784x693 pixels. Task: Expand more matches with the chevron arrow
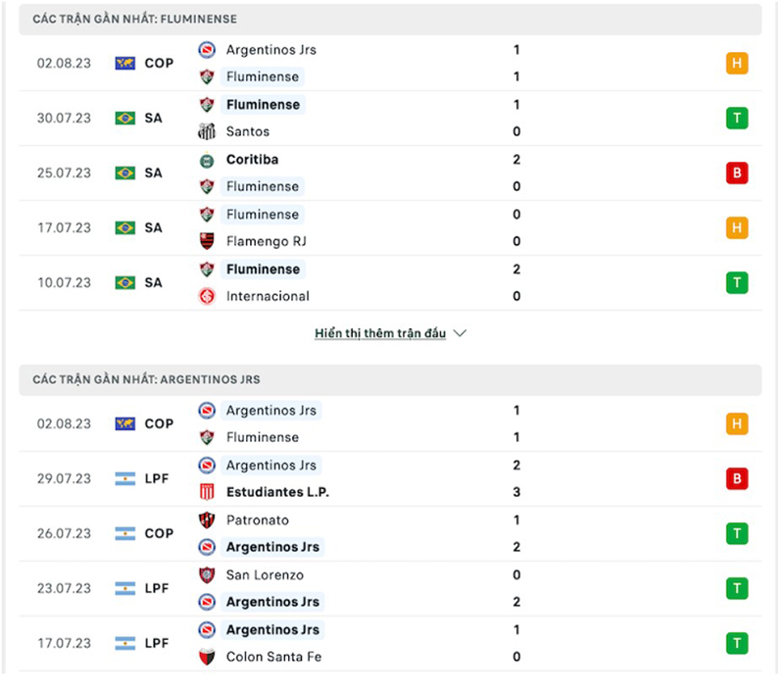click(x=461, y=333)
